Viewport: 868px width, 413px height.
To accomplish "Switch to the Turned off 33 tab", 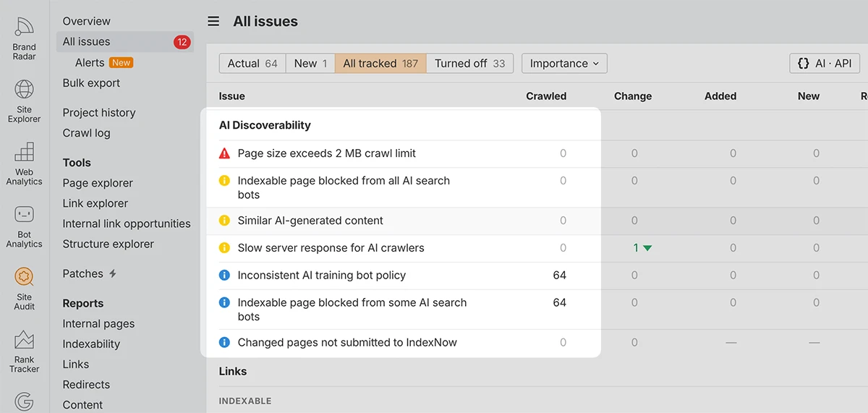I will coord(470,64).
